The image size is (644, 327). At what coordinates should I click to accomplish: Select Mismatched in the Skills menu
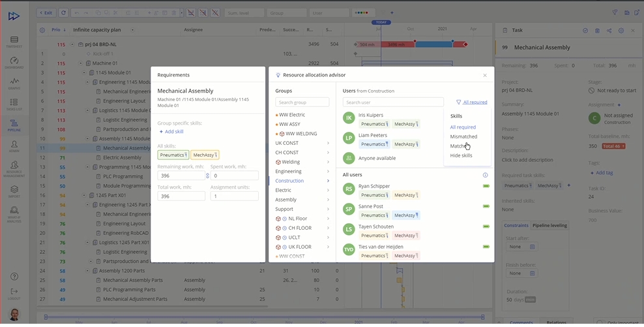(x=463, y=136)
